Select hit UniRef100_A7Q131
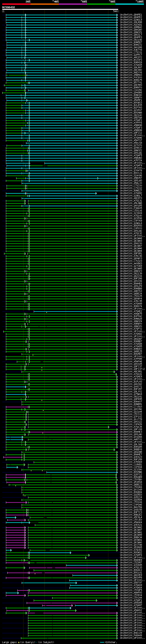 tap(131, 201)
